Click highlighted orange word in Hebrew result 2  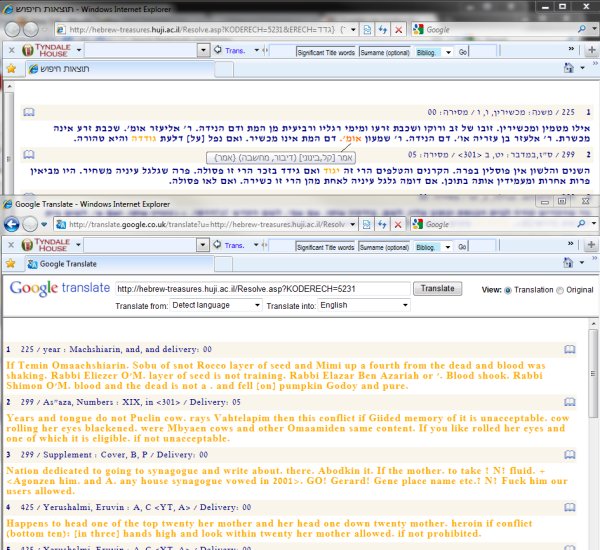point(331,170)
